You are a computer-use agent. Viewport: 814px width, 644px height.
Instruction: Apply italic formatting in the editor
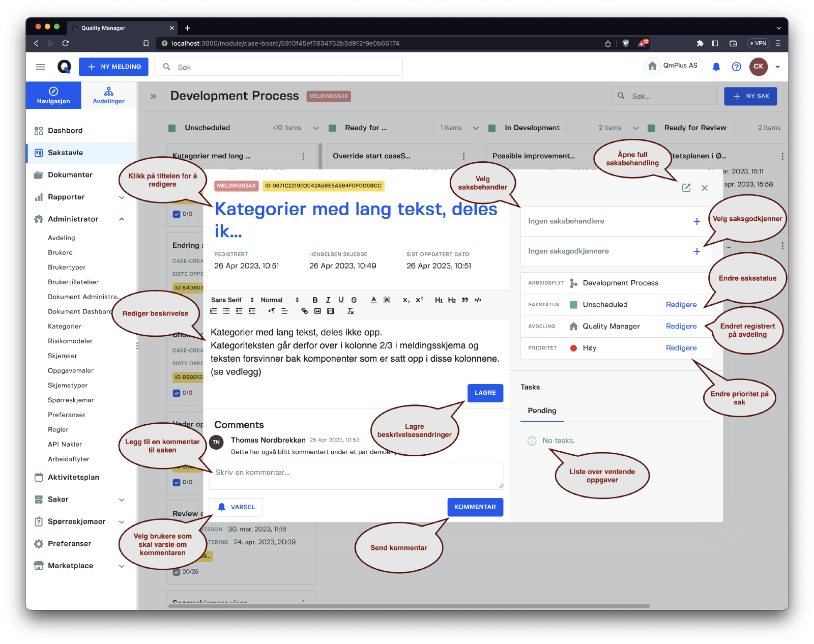(328, 300)
